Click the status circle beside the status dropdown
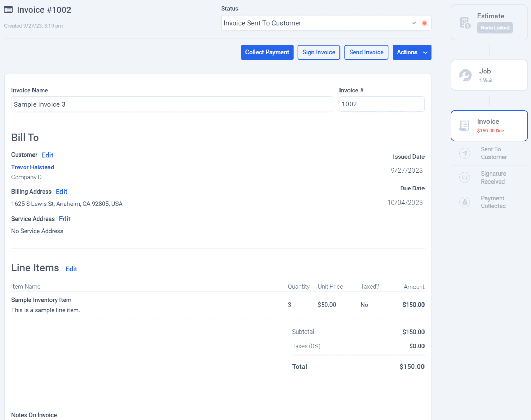531x420 pixels. [x=424, y=23]
